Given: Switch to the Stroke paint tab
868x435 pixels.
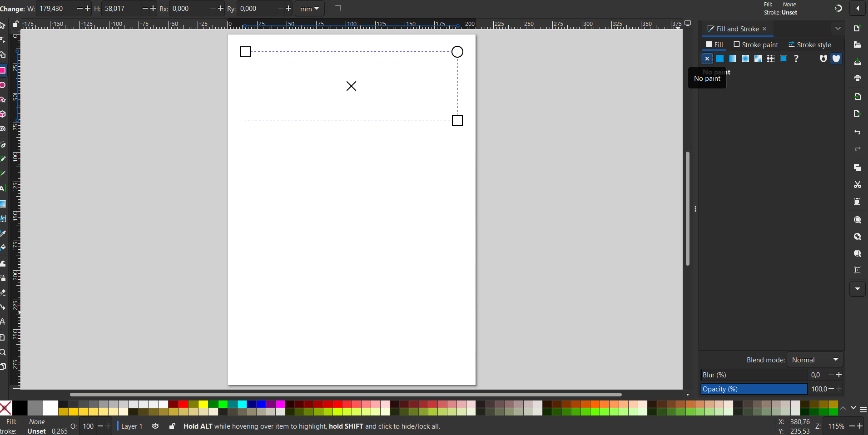Looking at the screenshot, I should (x=756, y=44).
